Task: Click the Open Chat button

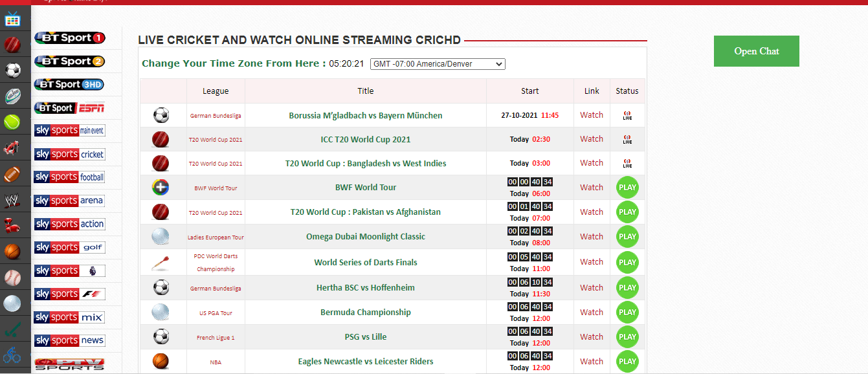Action: 757,51
